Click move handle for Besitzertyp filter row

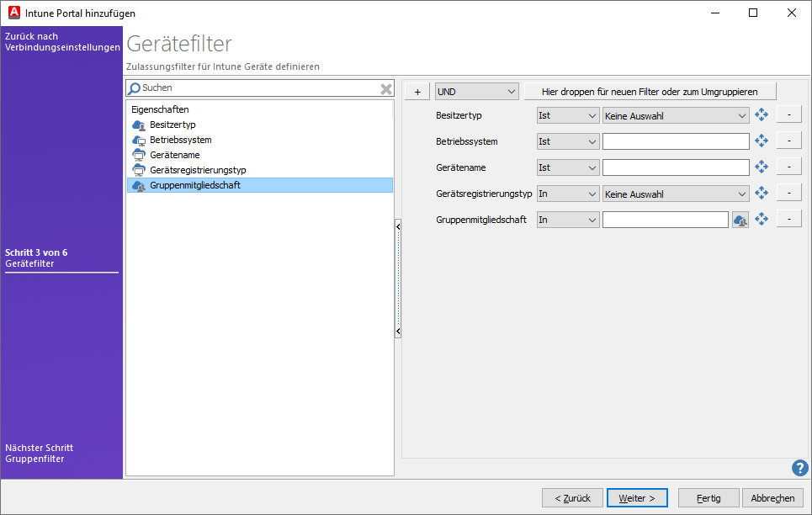point(762,115)
